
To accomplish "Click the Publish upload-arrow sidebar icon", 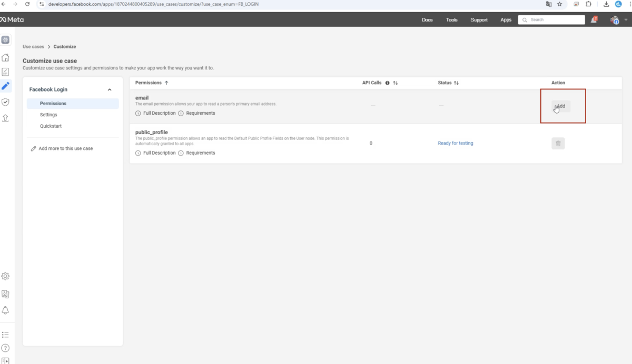I will tap(5, 118).
